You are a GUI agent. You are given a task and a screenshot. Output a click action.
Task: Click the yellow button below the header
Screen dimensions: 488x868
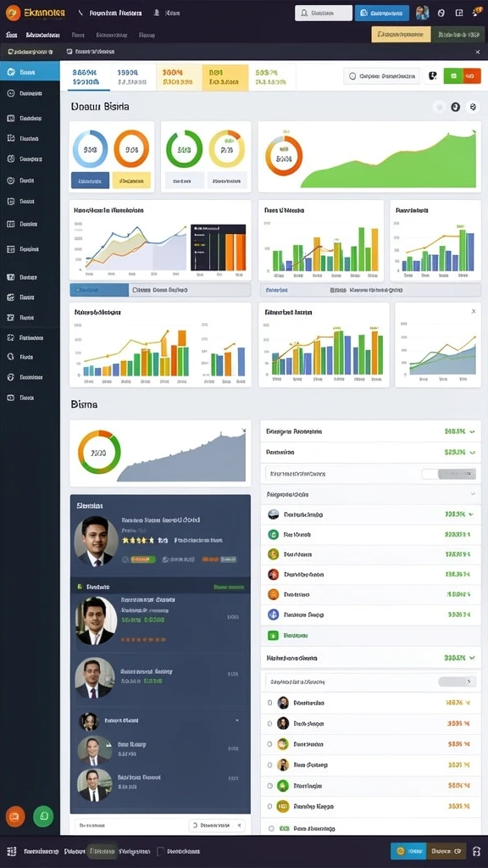coord(401,34)
